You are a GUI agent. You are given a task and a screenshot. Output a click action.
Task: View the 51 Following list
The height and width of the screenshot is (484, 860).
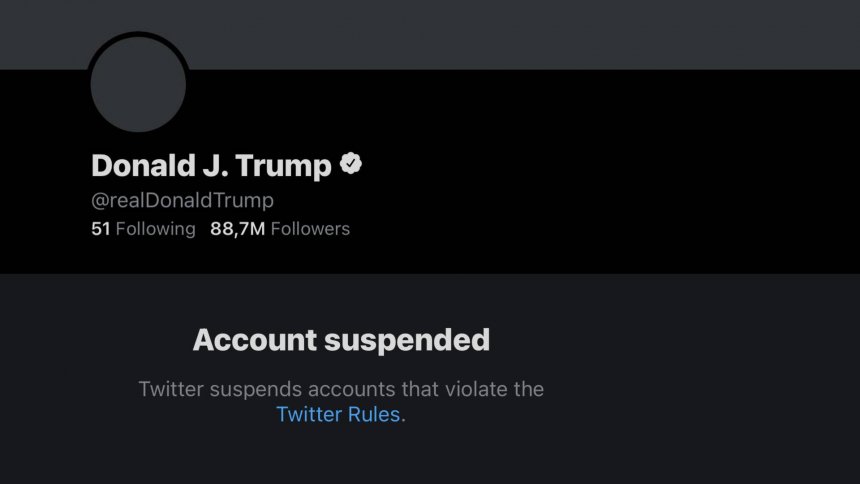coord(143,229)
